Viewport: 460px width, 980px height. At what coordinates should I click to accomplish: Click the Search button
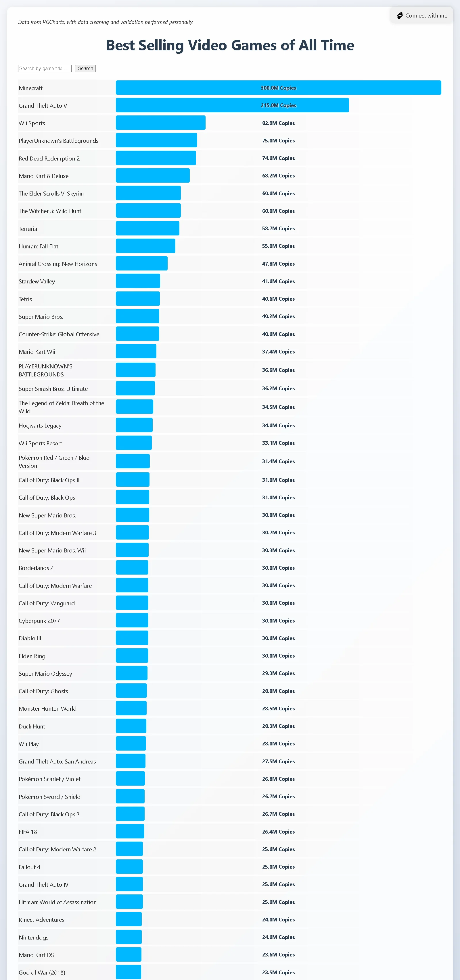coord(85,68)
